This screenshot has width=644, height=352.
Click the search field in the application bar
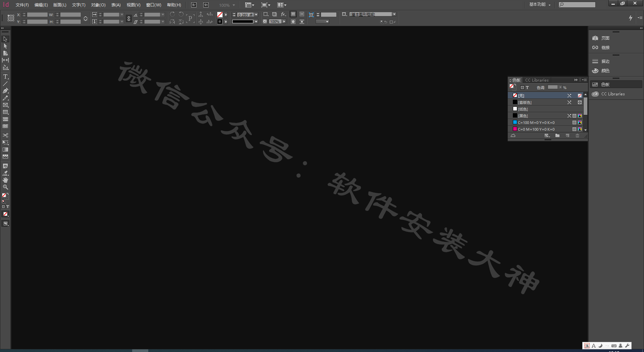pos(577,5)
